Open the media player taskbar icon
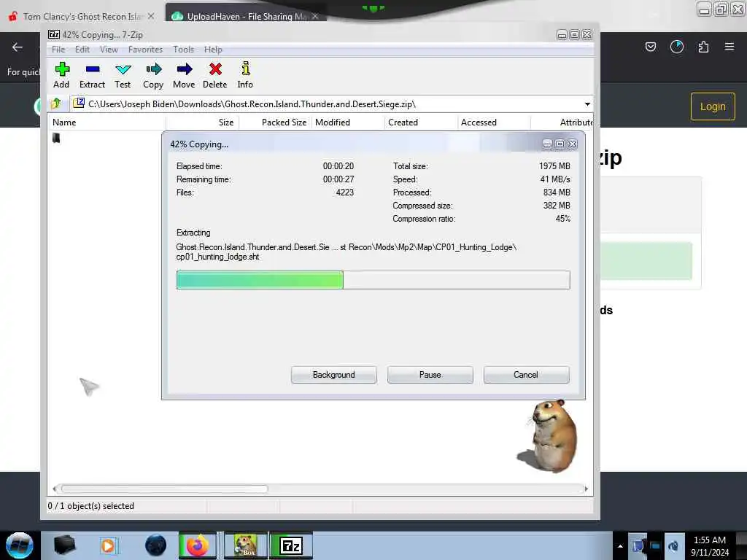 pos(109,545)
